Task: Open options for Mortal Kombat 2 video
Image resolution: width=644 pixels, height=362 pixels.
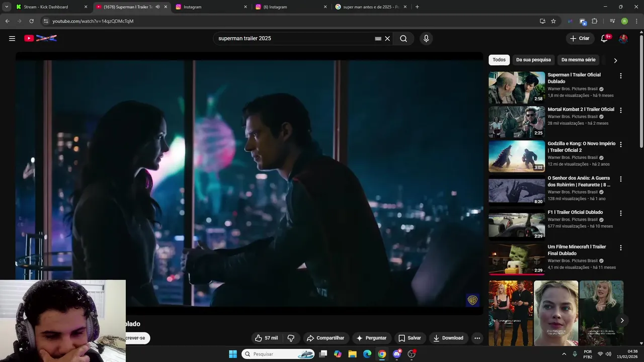Action: pyautogui.click(x=620, y=110)
